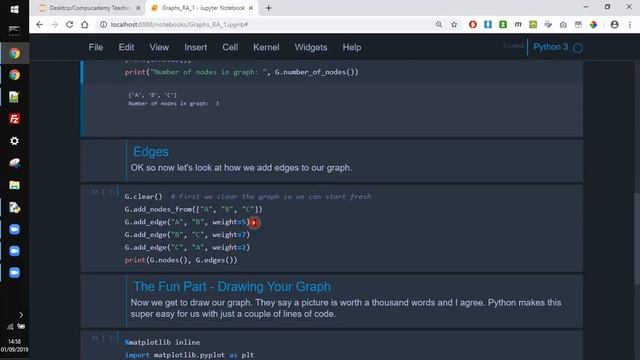This screenshot has width=640, height=360.
Task: Open Notepad++ from the taskbar
Action: pyautogui.click(x=14, y=97)
